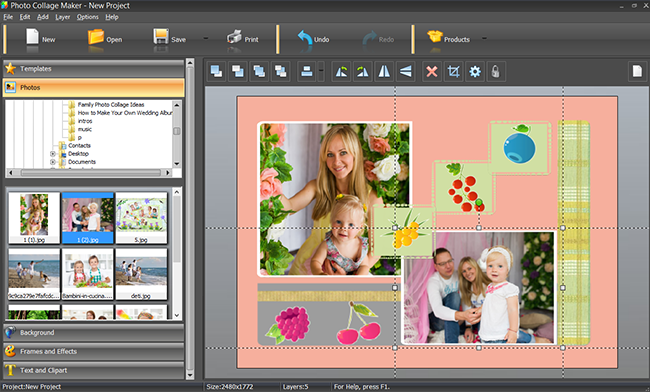Image resolution: width=650 pixels, height=392 pixels.
Task: Bring the selected layer to front
Action: coord(216,72)
